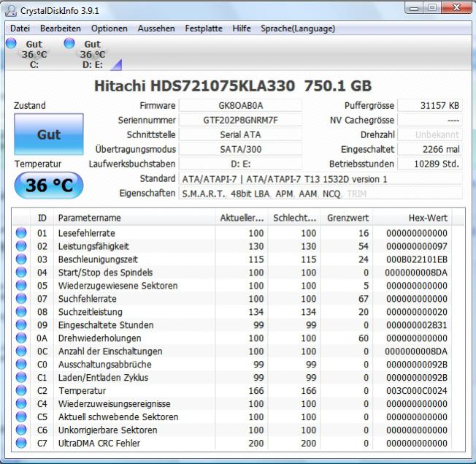
Task: Click the ID column header
Action: tap(42, 218)
